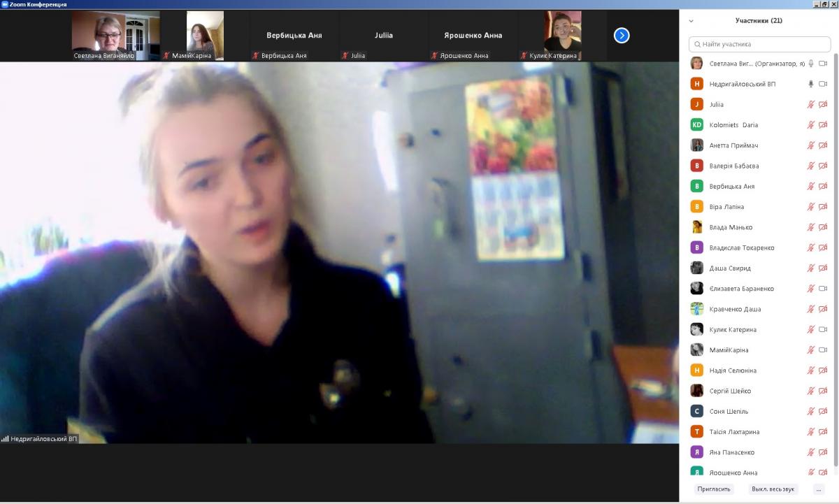The height and width of the screenshot is (504, 839).
Task: Click participant name Таісія Лахтарина
Action: (734, 431)
